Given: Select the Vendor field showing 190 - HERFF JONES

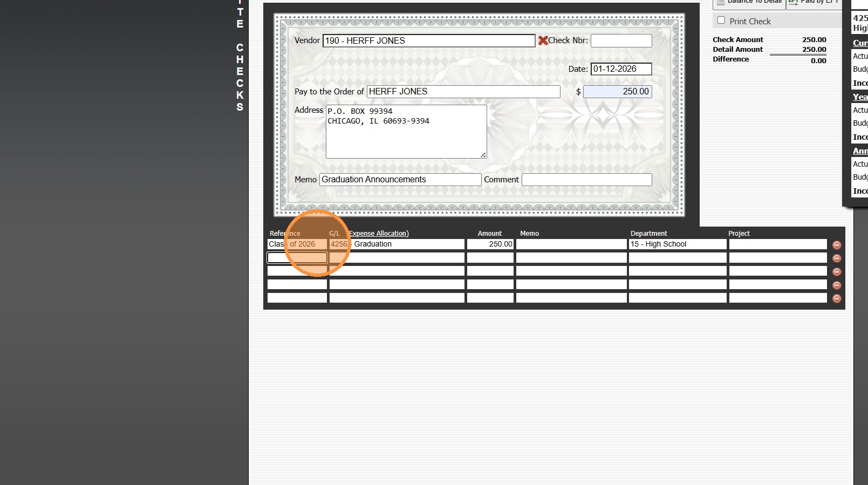Looking at the screenshot, I should [429, 40].
